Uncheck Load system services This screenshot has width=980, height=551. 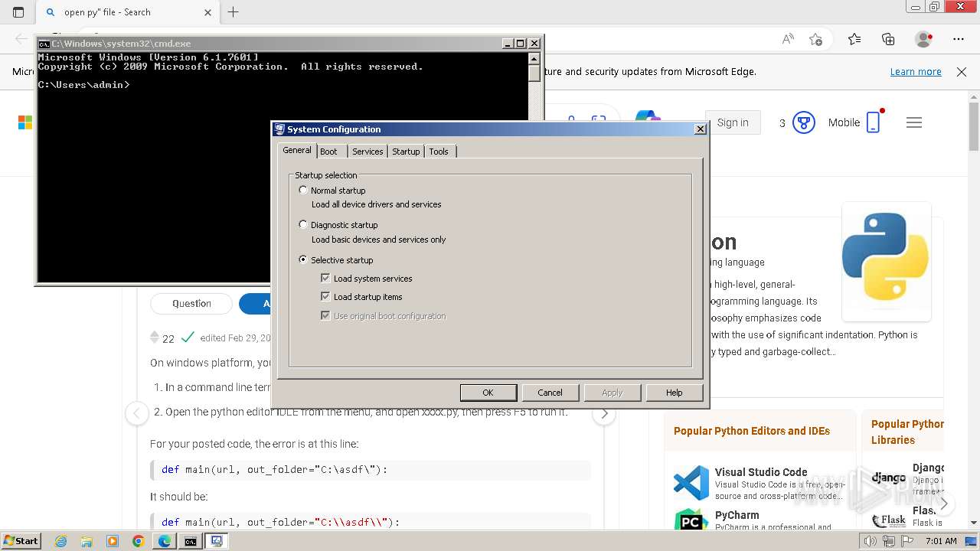click(325, 279)
